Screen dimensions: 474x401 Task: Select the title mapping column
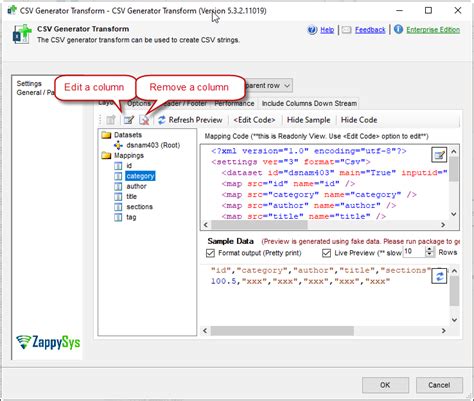[131, 197]
